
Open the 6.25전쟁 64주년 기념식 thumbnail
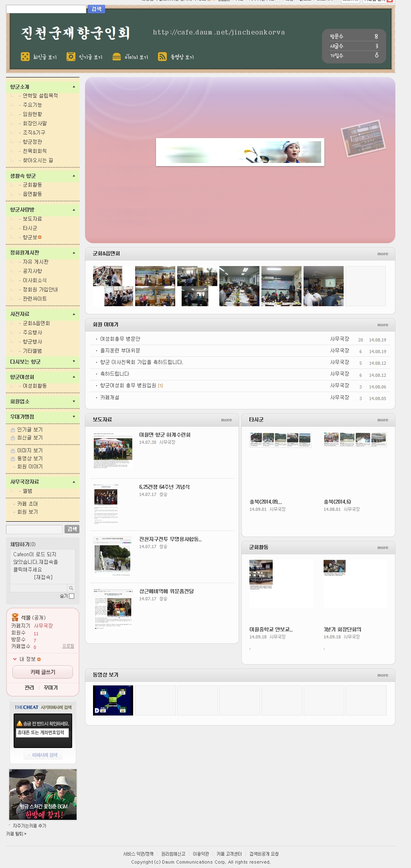pos(106,504)
